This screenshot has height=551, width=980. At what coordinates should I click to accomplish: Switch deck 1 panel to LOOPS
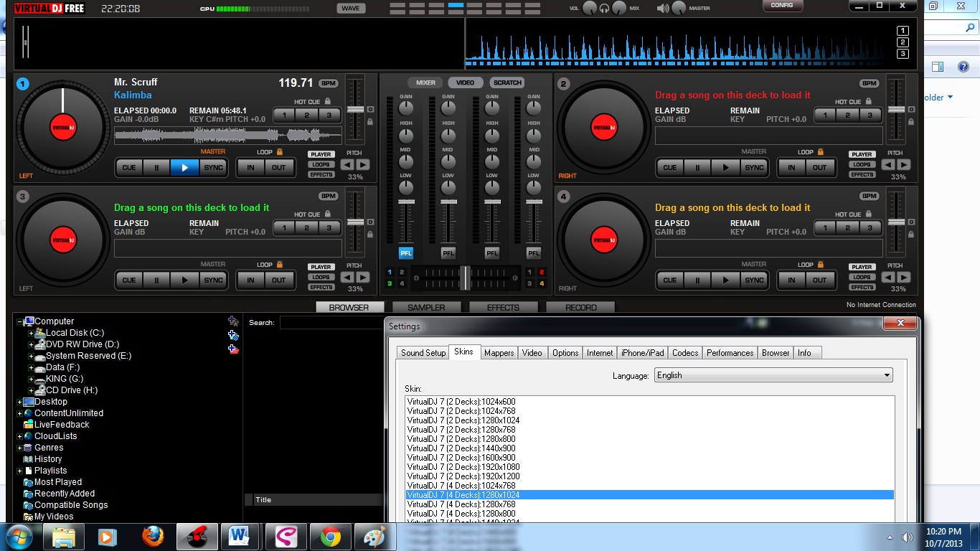pyautogui.click(x=321, y=164)
